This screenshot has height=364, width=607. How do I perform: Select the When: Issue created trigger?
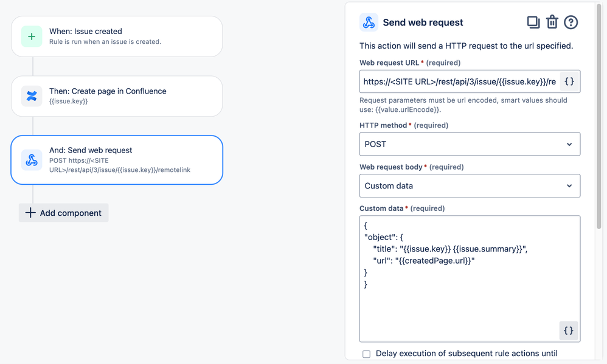(117, 36)
